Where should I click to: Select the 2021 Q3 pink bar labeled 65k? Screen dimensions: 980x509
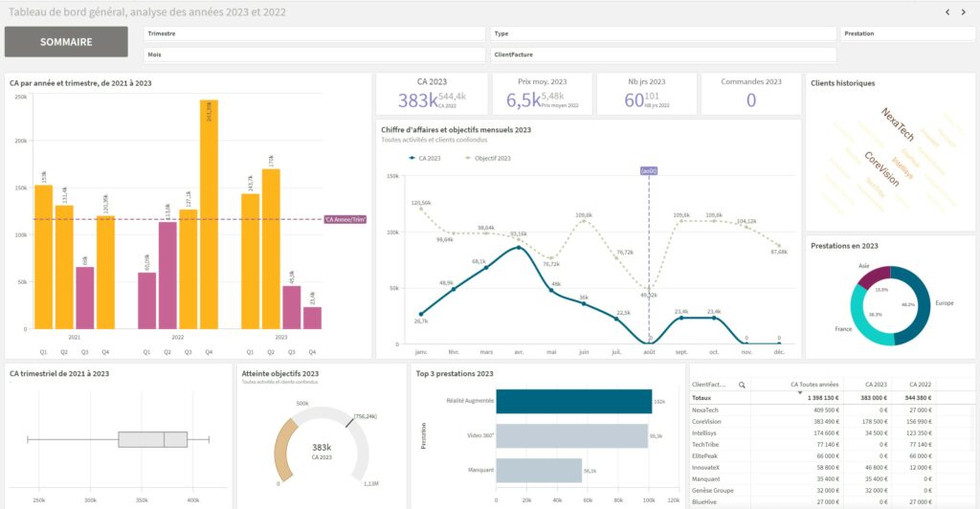[x=85, y=298]
